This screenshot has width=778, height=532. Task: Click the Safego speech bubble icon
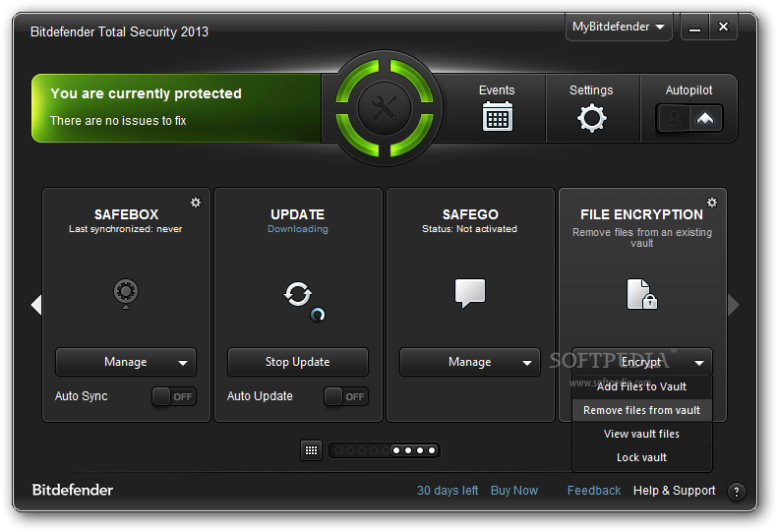tap(470, 293)
